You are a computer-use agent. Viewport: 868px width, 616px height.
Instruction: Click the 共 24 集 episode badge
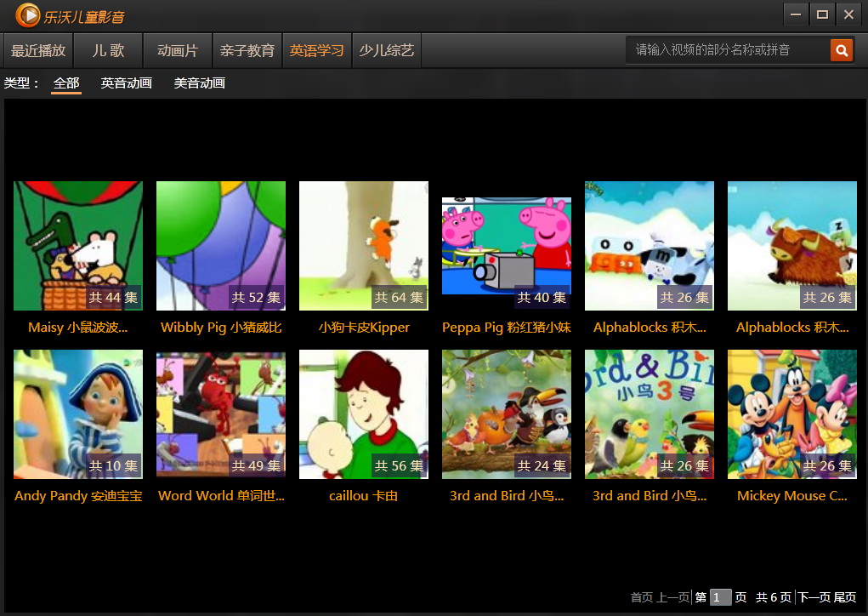(x=542, y=466)
